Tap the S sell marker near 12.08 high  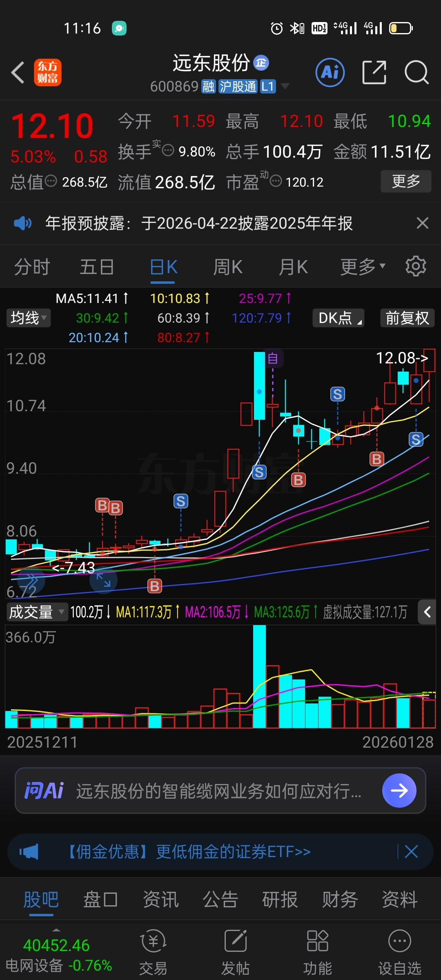pyautogui.click(x=416, y=439)
